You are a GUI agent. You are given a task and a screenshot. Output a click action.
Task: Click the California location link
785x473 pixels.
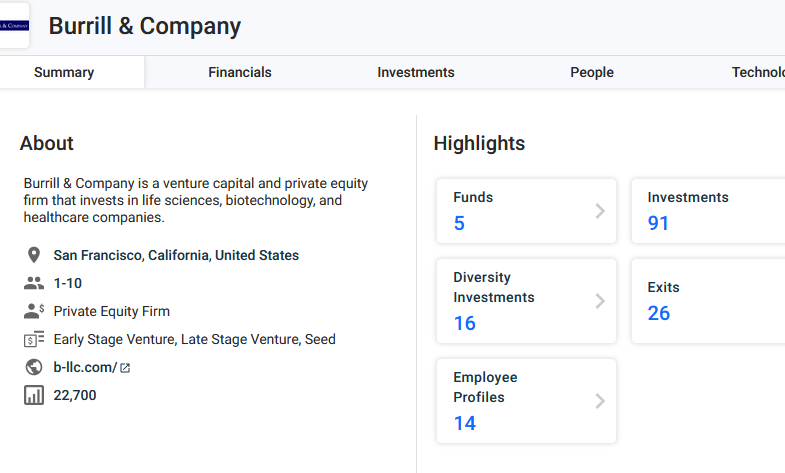point(180,255)
